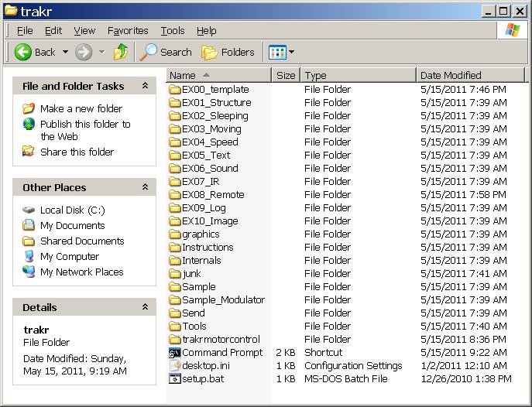Click the greyed Forward arrow button
Viewport: 532px width, 407px height.
[84, 52]
